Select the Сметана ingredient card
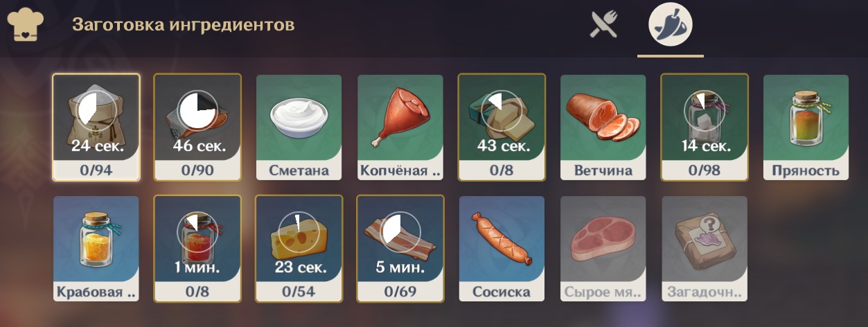This screenshot has width=868, height=327. [299, 127]
